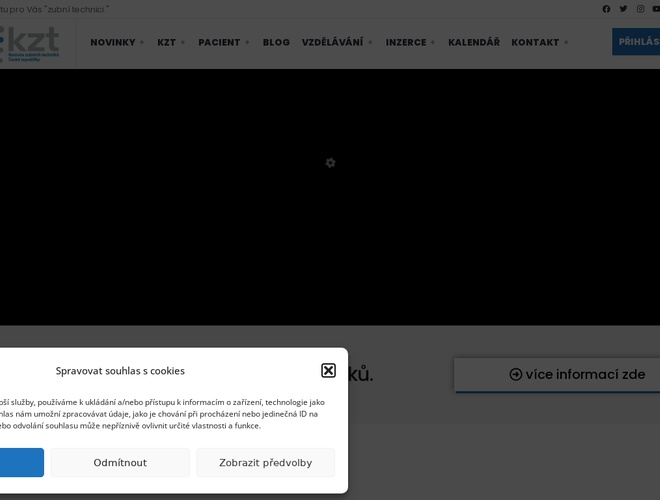Click the blue accept cookies button
This screenshot has height=500, width=660.
click(20, 463)
